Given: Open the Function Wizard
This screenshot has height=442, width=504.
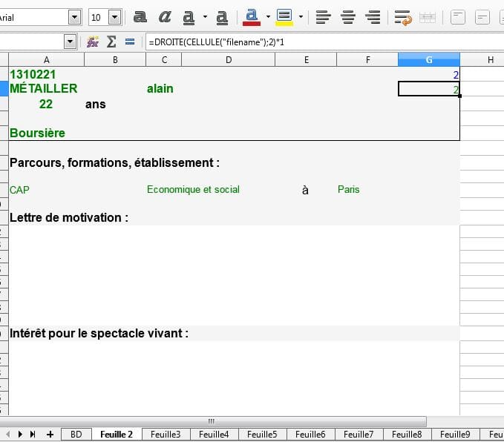Looking at the screenshot, I should (x=93, y=42).
